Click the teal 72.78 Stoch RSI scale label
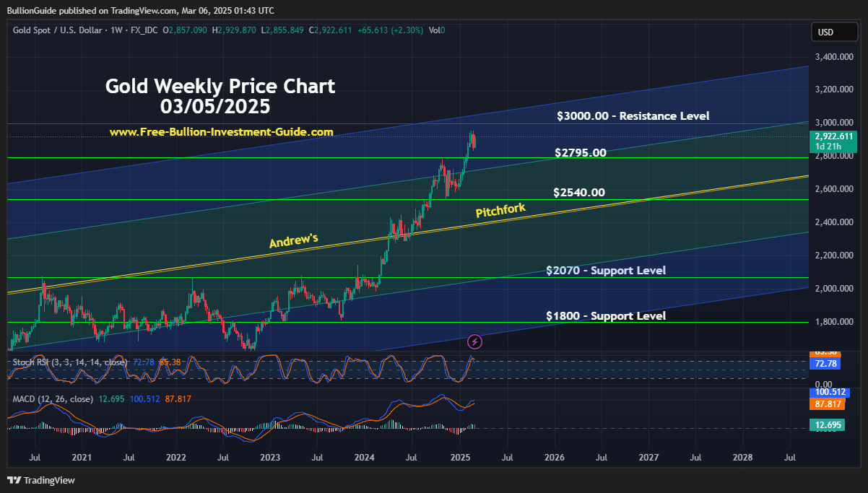This screenshot has height=493, width=868. (x=825, y=363)
